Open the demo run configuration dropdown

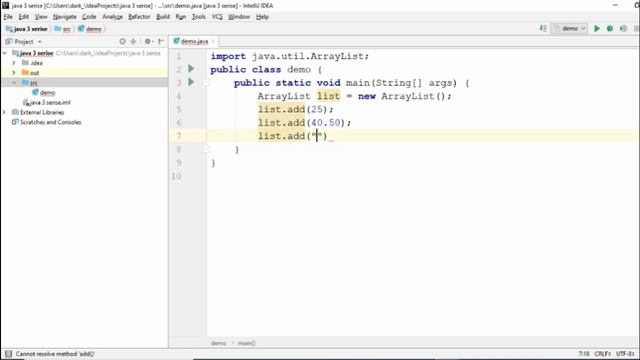pos(569,29)
